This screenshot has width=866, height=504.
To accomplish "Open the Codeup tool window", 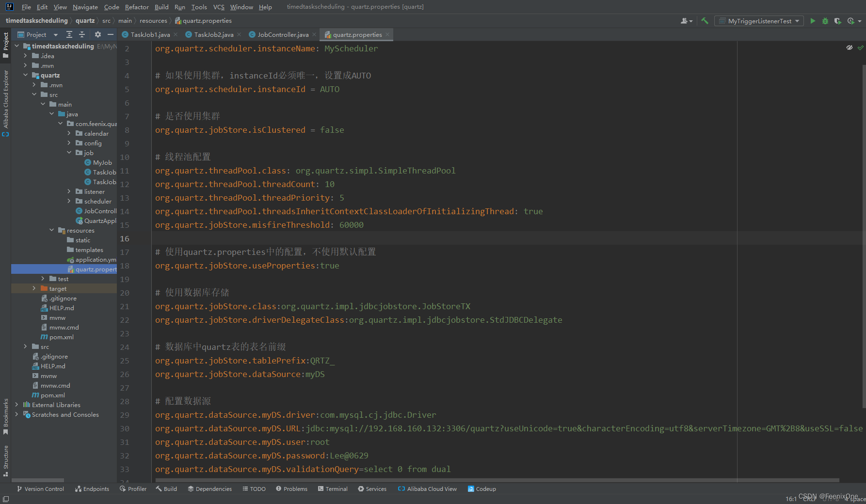I will click(482, 489).
